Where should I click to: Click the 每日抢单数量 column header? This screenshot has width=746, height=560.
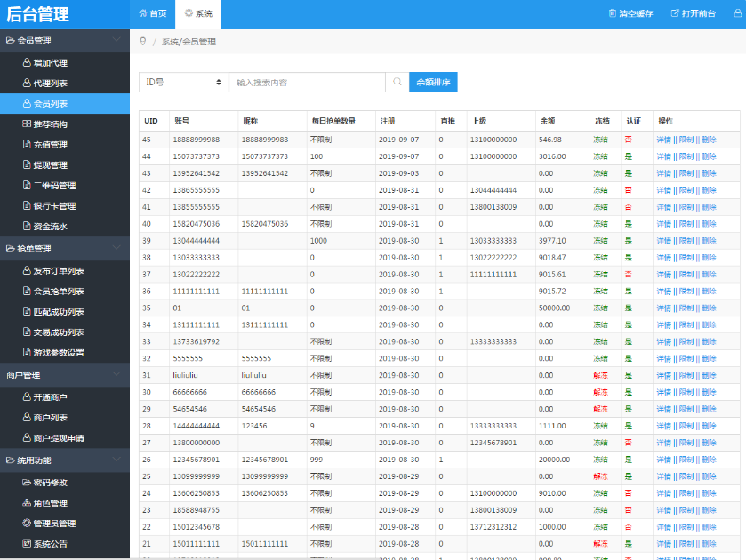(x=333, y=121)
